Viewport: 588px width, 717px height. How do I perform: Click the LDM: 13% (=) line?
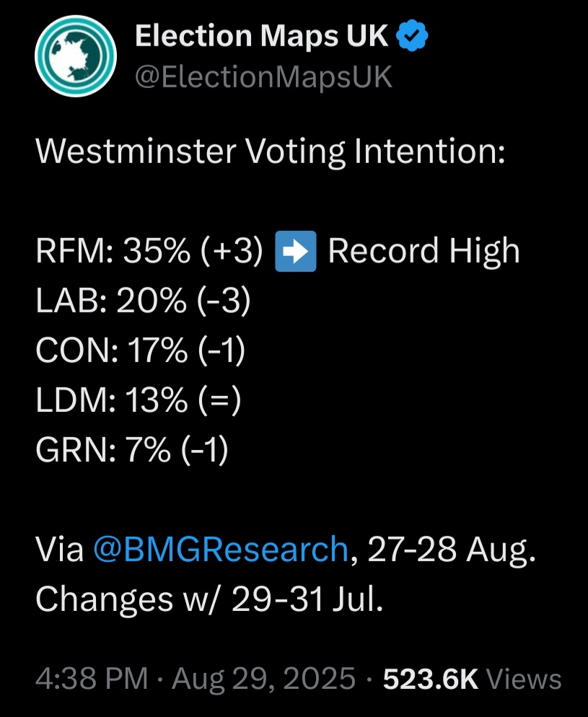[x=138, y=400]
